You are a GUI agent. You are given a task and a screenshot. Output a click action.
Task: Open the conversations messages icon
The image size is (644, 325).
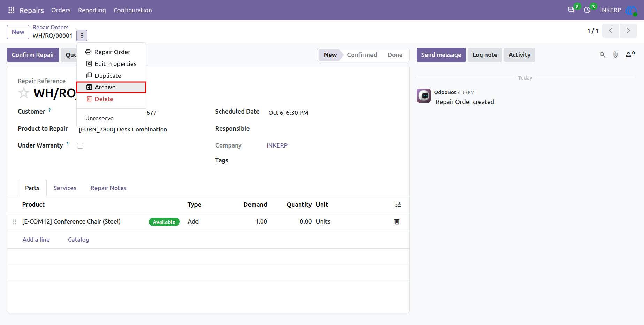[571, 10]
